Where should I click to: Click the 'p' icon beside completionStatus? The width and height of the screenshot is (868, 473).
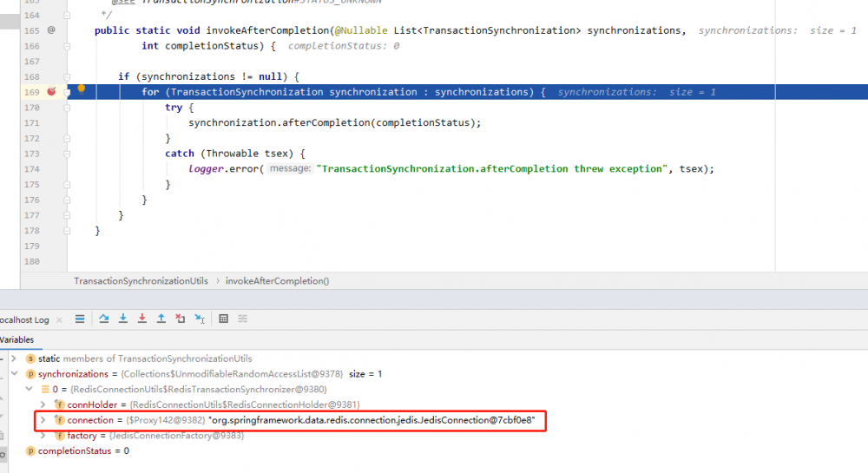point(30,451)
